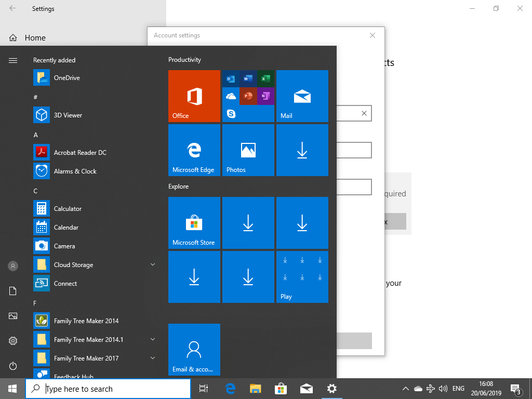Show hidden system tray icons

point(405,389)
